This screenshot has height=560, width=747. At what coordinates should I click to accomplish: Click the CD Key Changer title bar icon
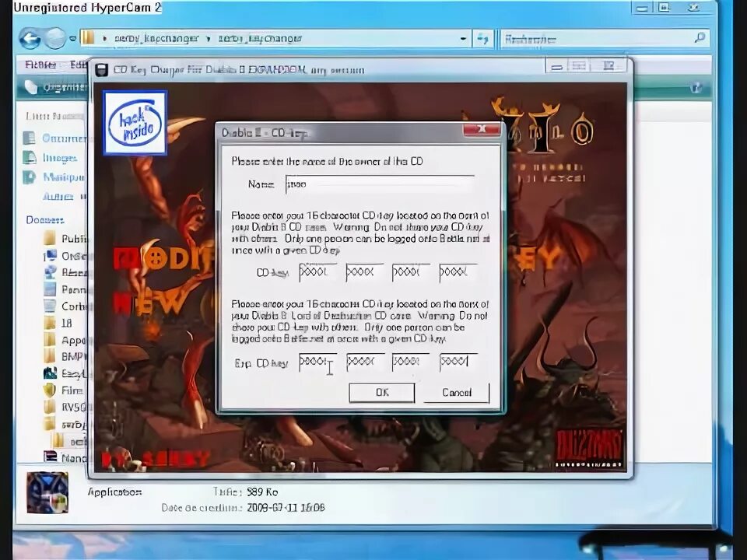pyautogui.click(x=101, y=70)
